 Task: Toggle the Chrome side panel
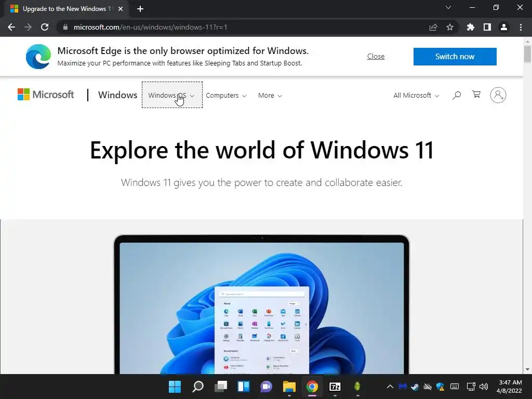[x=487, y=27]
